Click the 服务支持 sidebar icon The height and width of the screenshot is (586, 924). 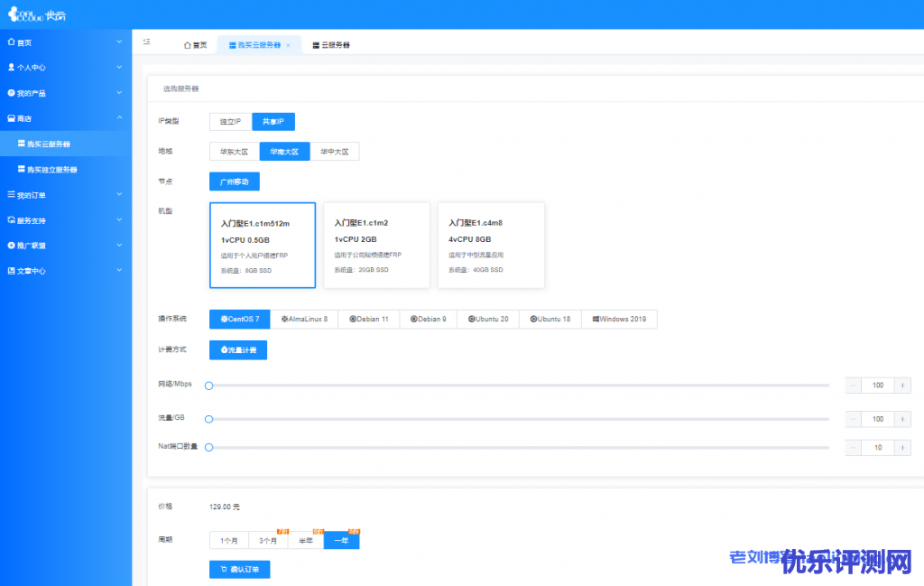(x=11, y=219)
